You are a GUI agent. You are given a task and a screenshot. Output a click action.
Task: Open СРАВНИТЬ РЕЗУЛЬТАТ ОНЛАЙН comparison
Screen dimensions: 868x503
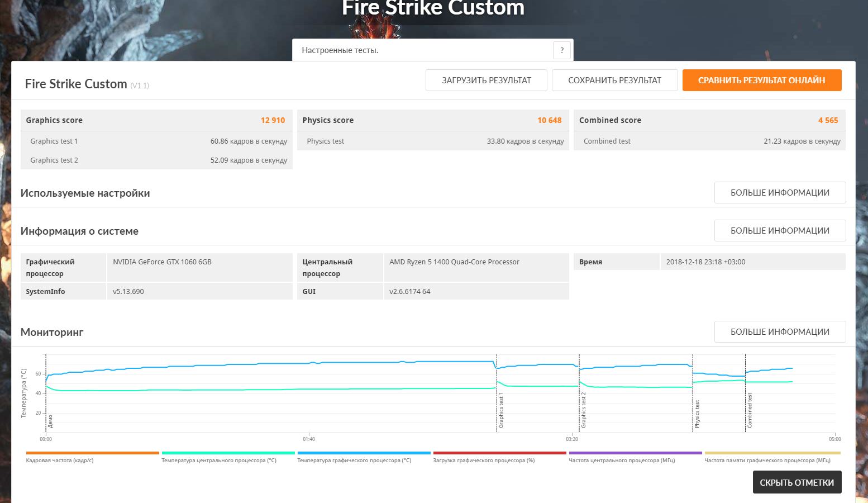click(x=761, y=80)
